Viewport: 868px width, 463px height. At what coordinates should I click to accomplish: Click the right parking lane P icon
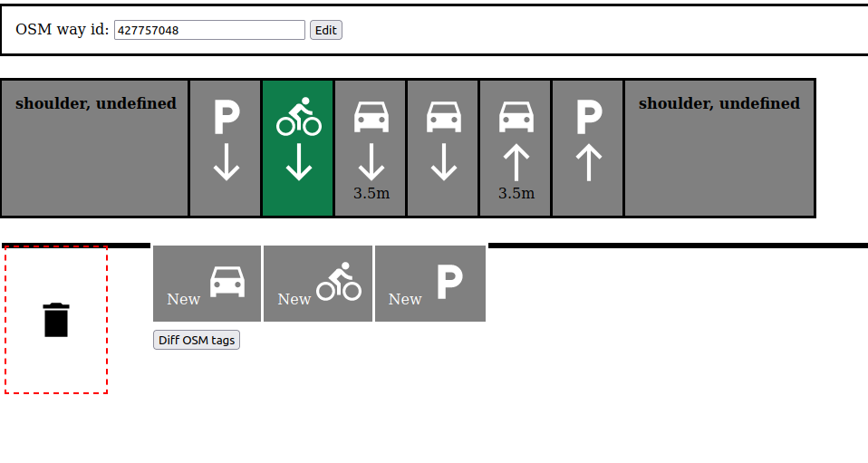(x=589, y=117)
